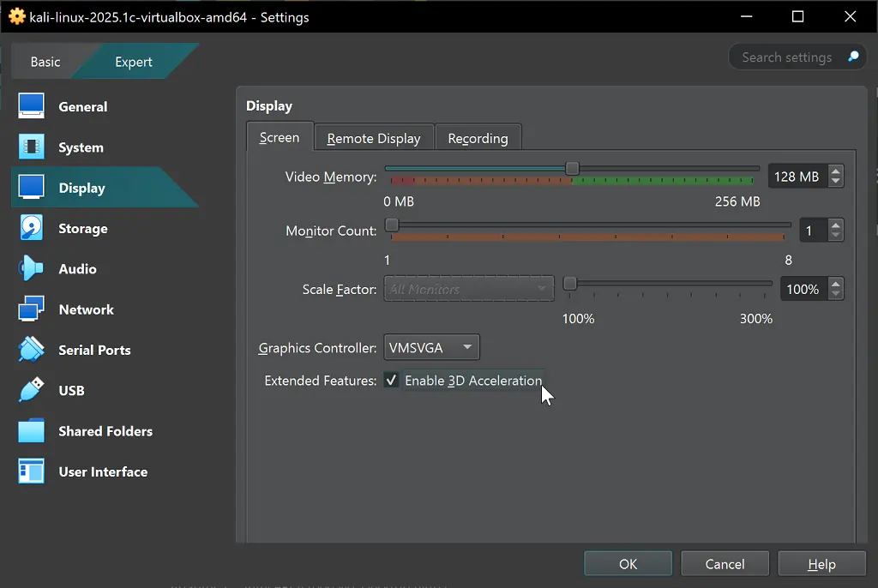
Task: Open Shared Folders via folder icon
Action: [31, 430]
